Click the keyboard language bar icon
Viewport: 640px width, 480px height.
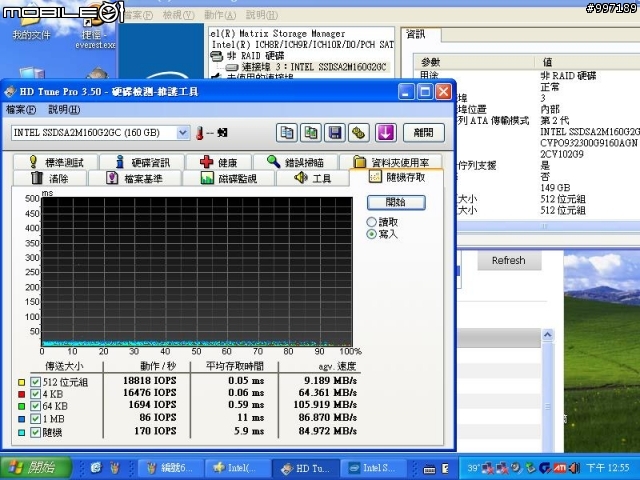point(429,470)
